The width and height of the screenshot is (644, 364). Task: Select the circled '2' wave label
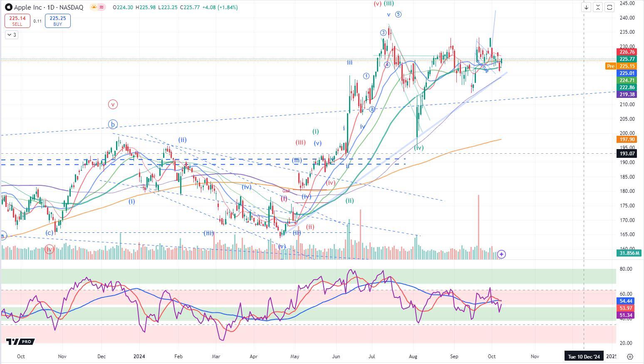pos(372,109)
